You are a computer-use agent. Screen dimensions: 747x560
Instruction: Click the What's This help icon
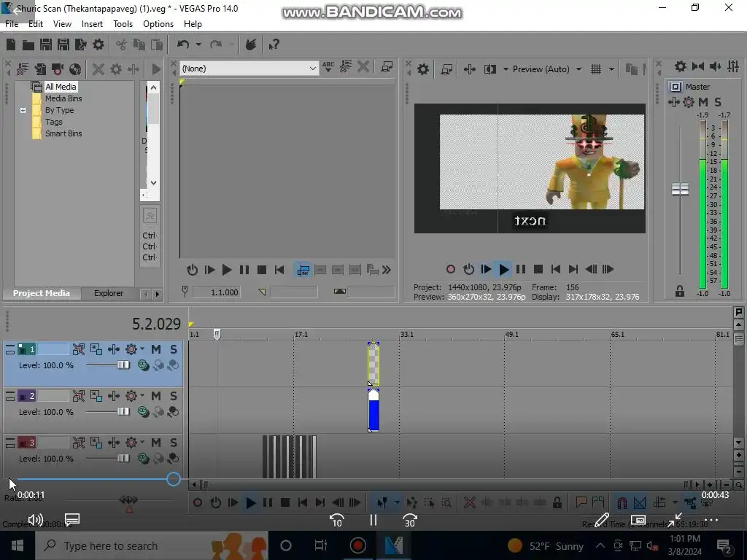(x=274, y=44)
